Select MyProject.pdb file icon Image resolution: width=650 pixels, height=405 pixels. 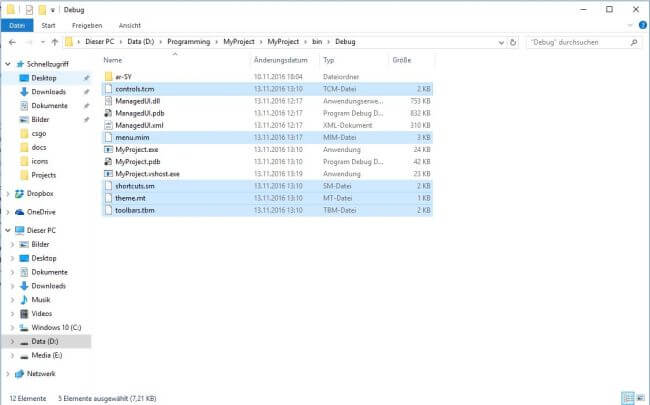108,162
